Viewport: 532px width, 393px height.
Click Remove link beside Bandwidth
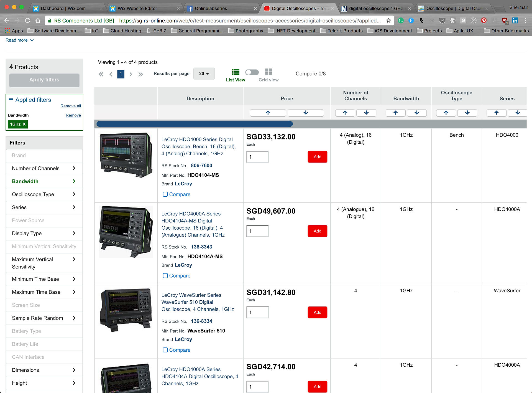tap(73, 115)
